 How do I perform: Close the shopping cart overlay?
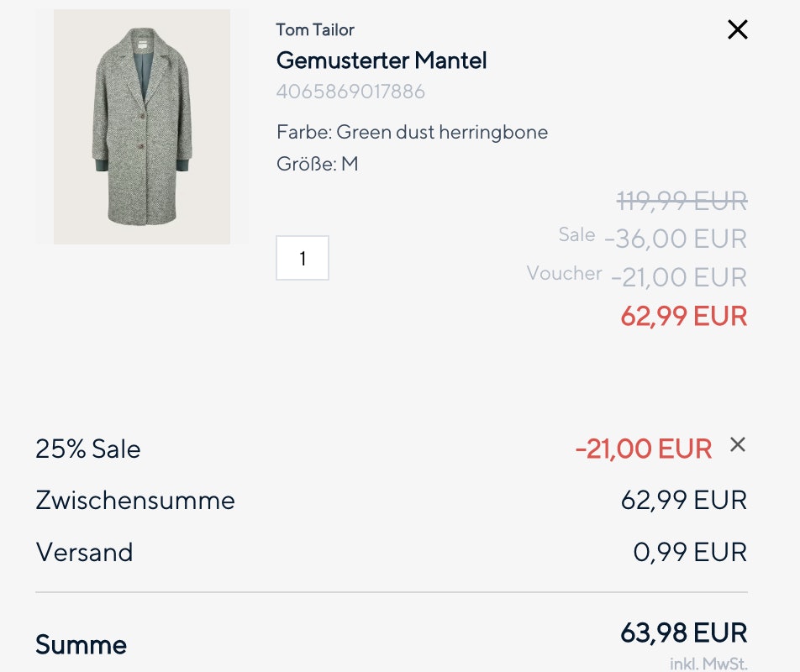[x=737, y=29]
